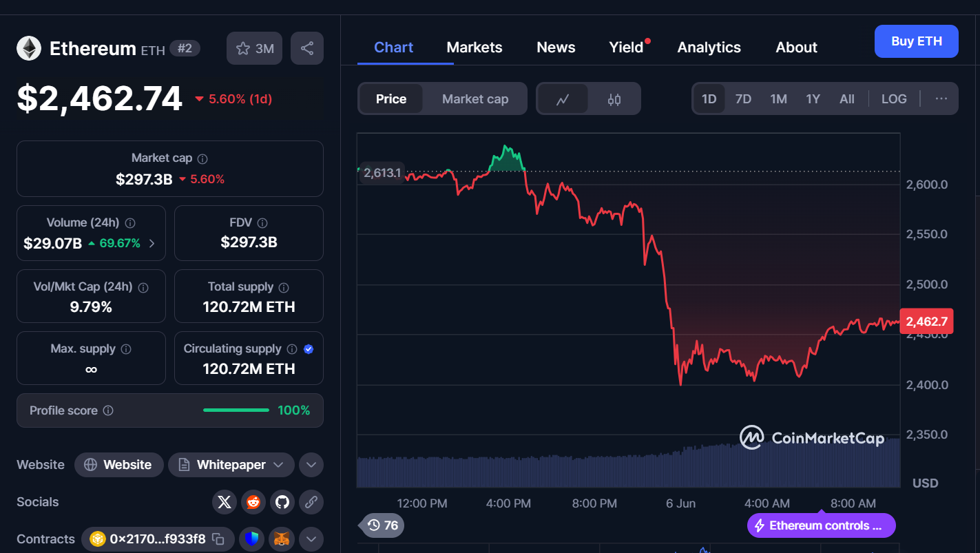The width and height of the screenshot is (980, 553).
Task: Open the chain link social icon
Action: pyautogui.click(x=311, y=502)
